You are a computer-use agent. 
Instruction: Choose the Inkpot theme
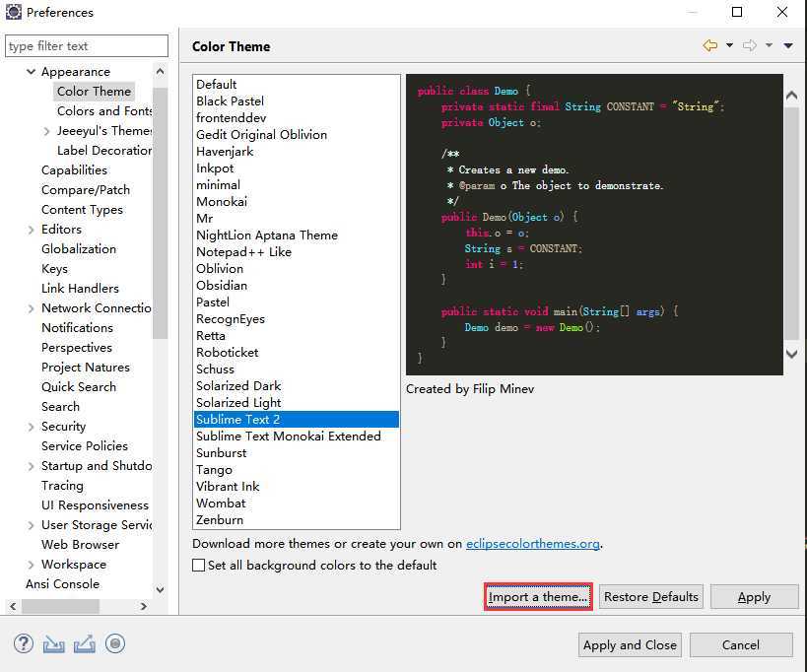[x=296, y=168]
